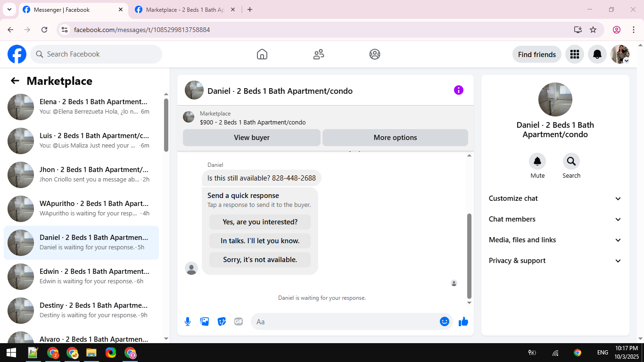Send a thumbs-up like
This screenshot has width=644, height=362.
pos(463,321)
